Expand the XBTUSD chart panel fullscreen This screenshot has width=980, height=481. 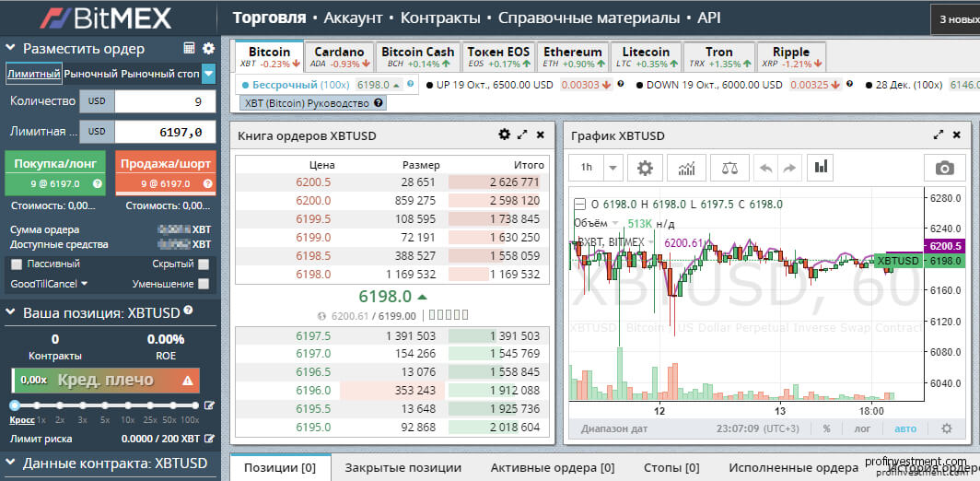tap(939, 135)
